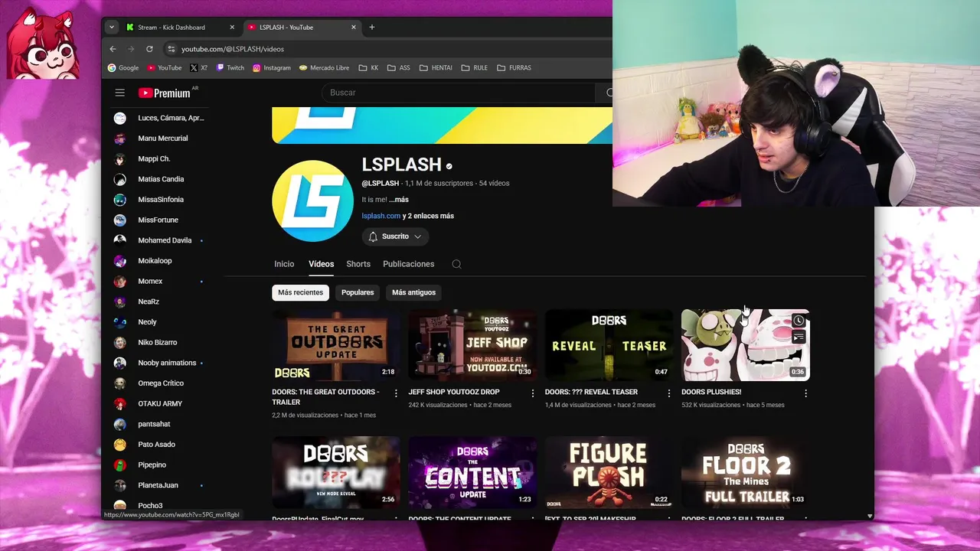Image resolution: width=980 pixels, height=551 pixels.
Task: Open the X bookmark
Action: click(198, 67)
